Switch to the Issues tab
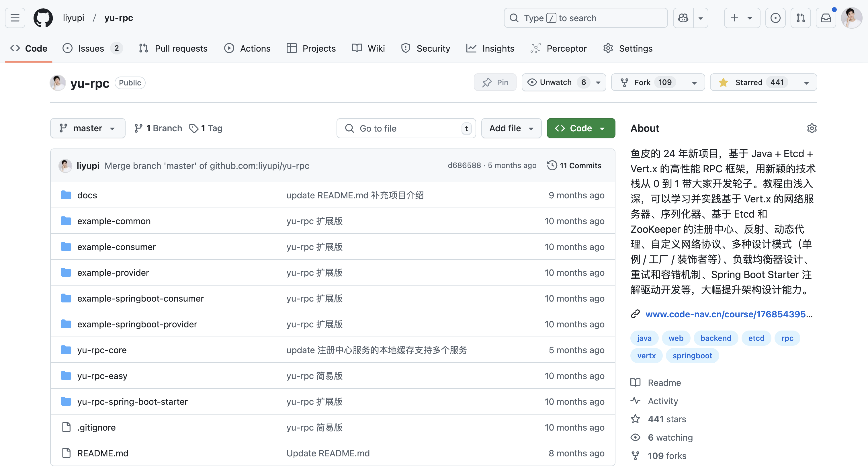The width and height of the screenshot is (868, 469). pyautogui.click(x=92, y=48)
